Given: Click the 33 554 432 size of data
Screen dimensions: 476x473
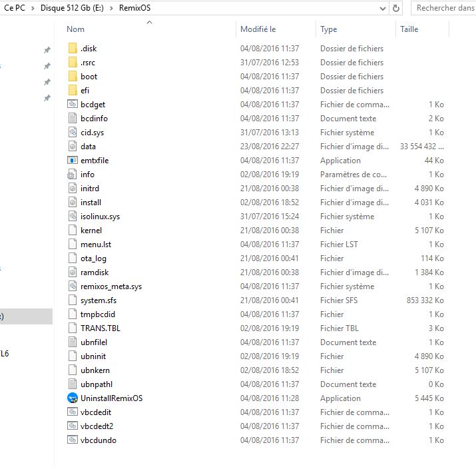Looking at the screenshot, I should tap(421, 147).
